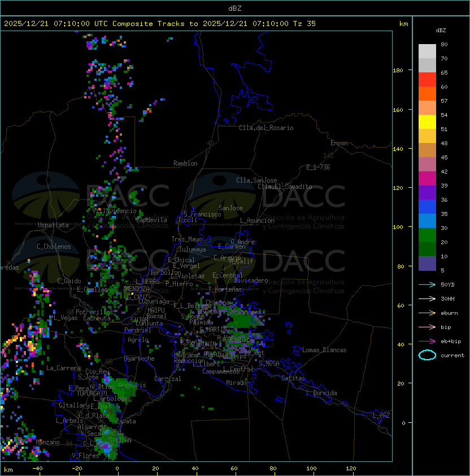Image resolution: width=470 pixels, height=476 pixels.
Task: Click the pink bip arrow in the legend
Action: (x=427, y=327)
